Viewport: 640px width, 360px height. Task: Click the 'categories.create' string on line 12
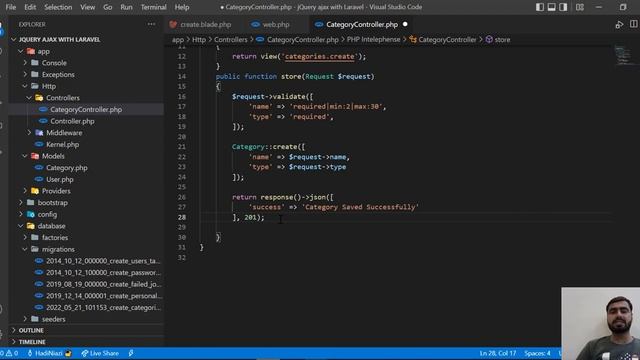tap(320, 56)
